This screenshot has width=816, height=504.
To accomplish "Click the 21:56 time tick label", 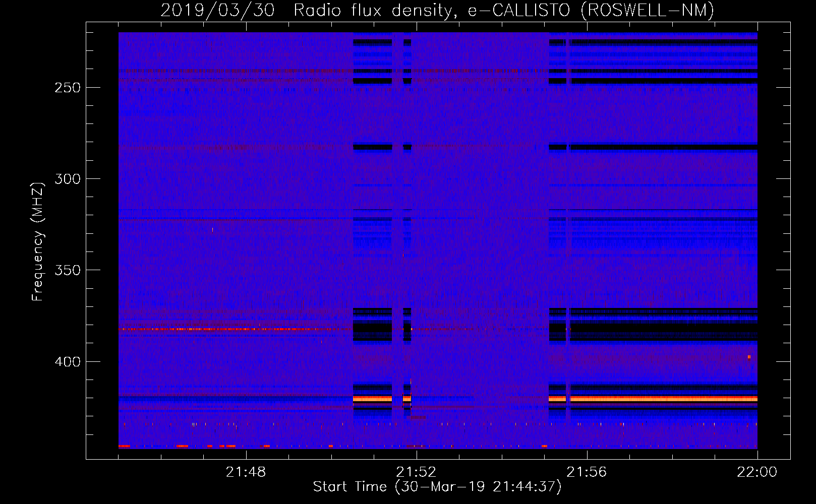I will click(587, 472).
